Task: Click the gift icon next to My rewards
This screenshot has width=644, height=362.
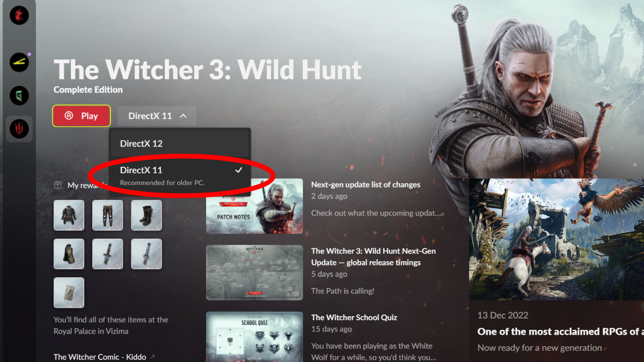Action: [58, 185]
